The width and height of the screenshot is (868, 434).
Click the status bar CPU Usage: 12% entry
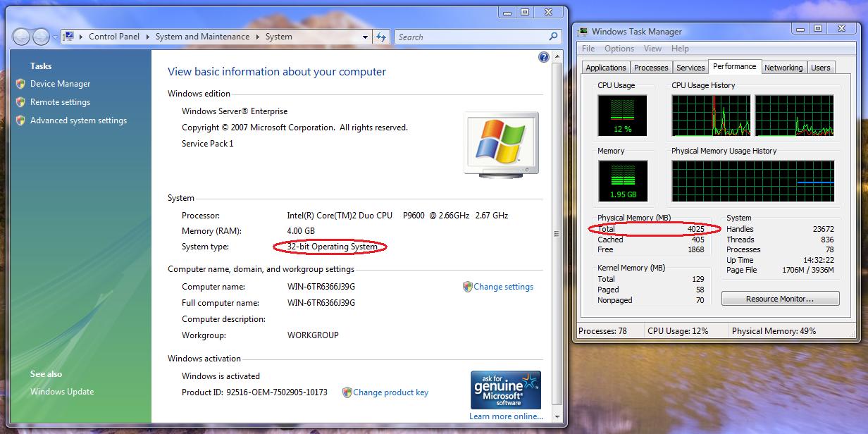678,331
